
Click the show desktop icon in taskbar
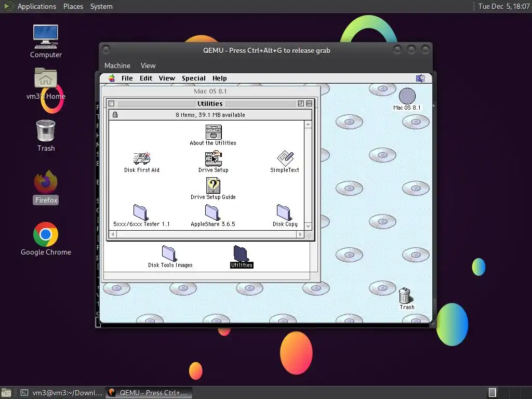pos(6,393)
